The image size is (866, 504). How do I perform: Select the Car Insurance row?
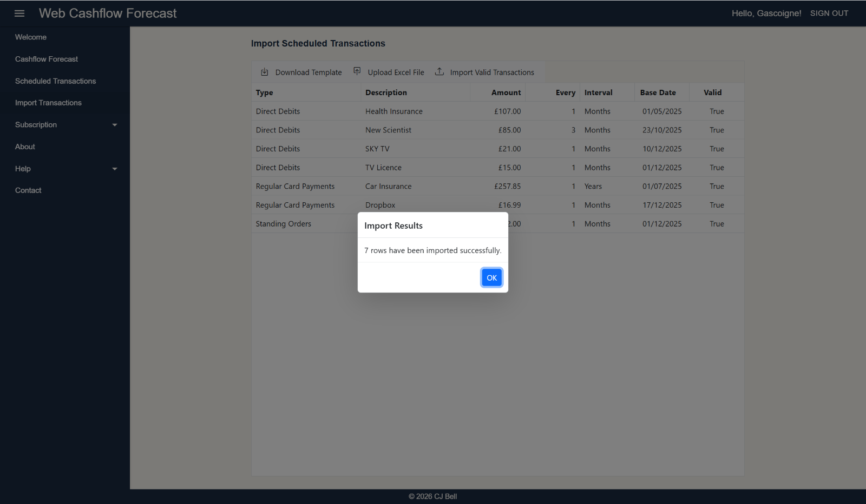pos(388,186)
